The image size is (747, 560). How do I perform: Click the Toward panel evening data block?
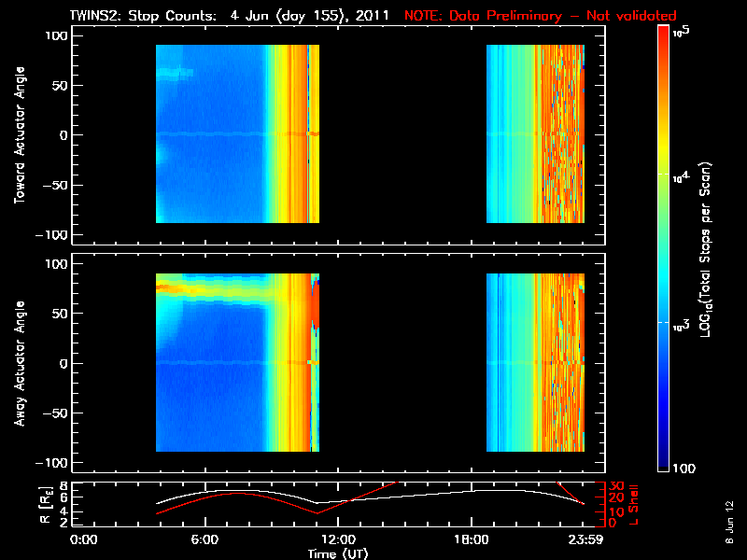pos(535,133)
